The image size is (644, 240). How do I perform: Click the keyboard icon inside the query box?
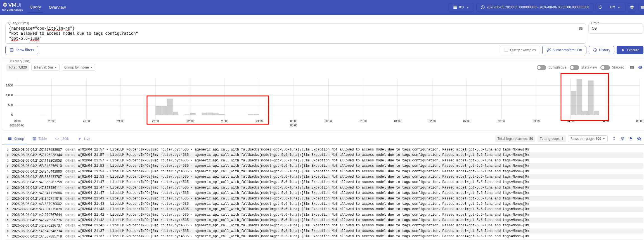click(581, 29)
